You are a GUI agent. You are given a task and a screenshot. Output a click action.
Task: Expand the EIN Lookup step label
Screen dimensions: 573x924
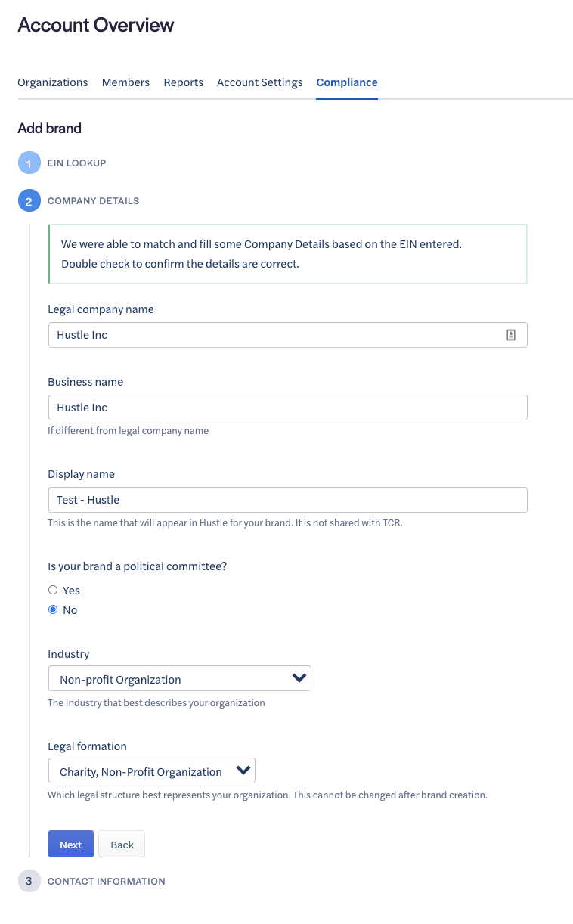point(76,163)
